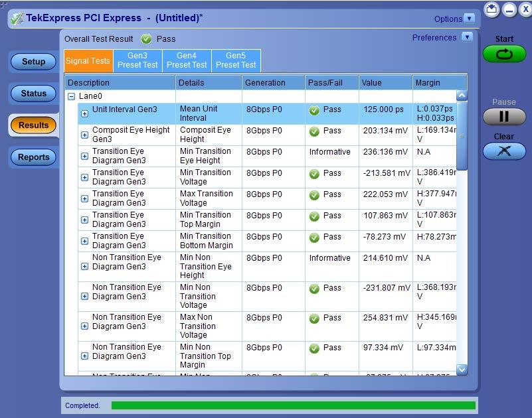
Task: Open the Setup panel
Action: [x=34, y=62]
